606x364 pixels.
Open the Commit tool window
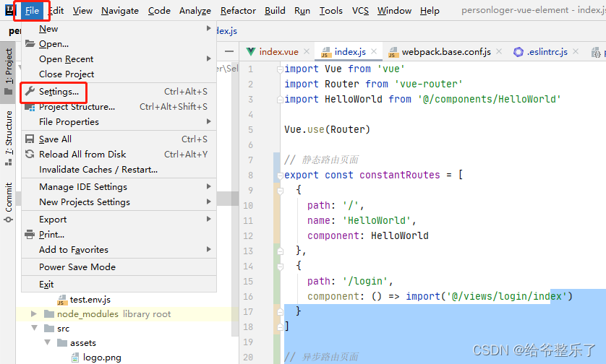[8, 202]
